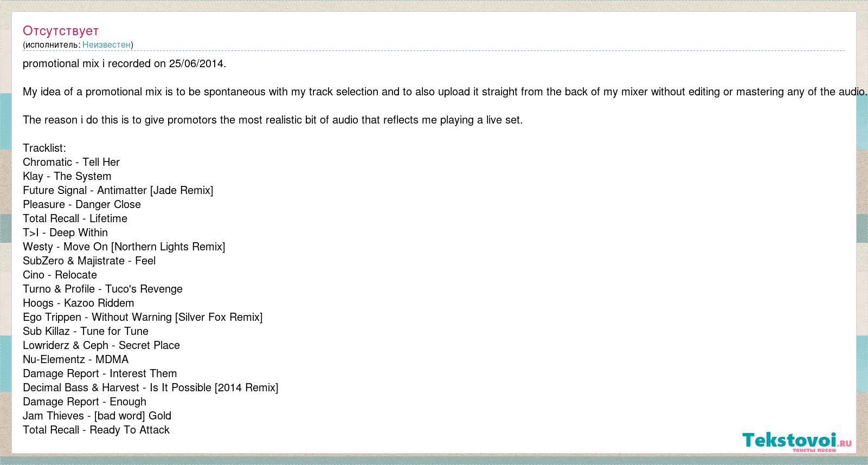The height and width of the screenshot is (465, 868).
Task: Click SubZero & Majistrate - Feel line
Action: coord(89,261)
